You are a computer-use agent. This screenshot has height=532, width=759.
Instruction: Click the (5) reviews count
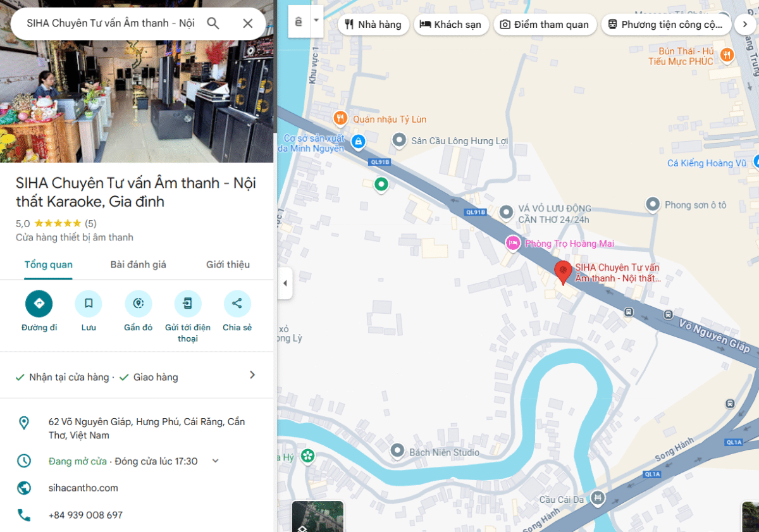coord(90,223)
